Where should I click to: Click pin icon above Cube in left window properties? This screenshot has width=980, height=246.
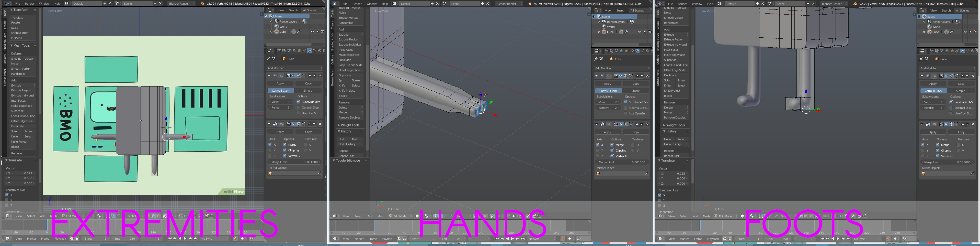coord(269,59)
